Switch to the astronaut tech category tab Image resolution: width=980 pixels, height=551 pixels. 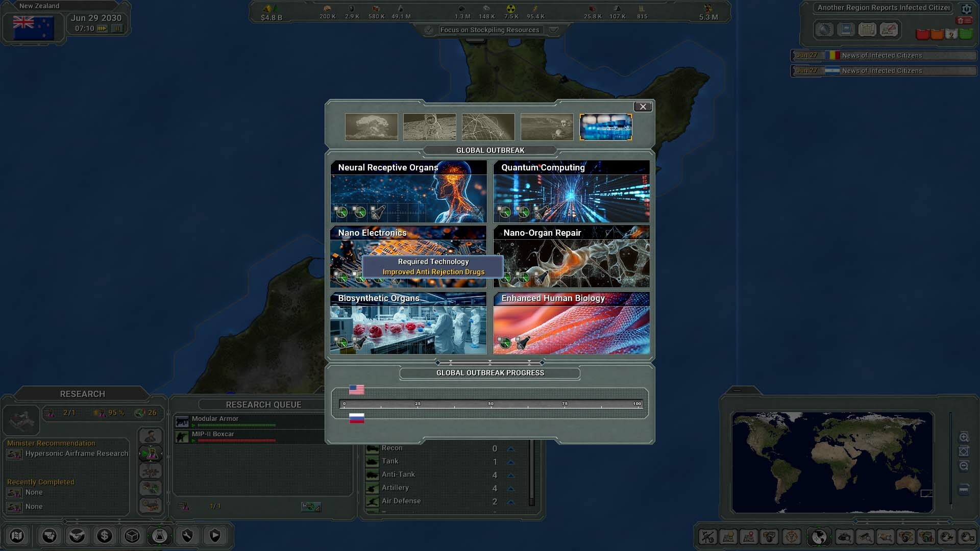coord(429,127)
